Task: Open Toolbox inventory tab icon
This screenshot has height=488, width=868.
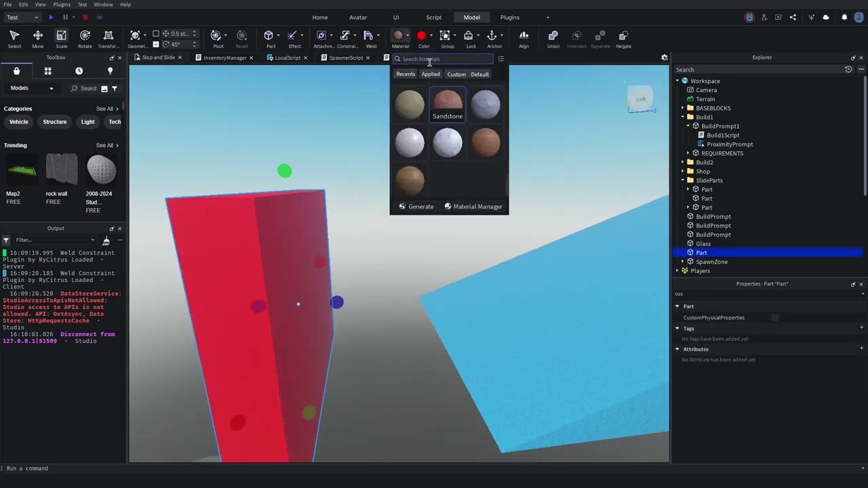Action: [47, 70]
